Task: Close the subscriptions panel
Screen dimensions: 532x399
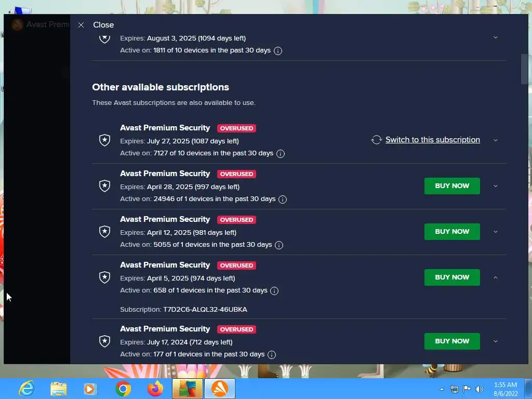Action: tap(96, 25)
